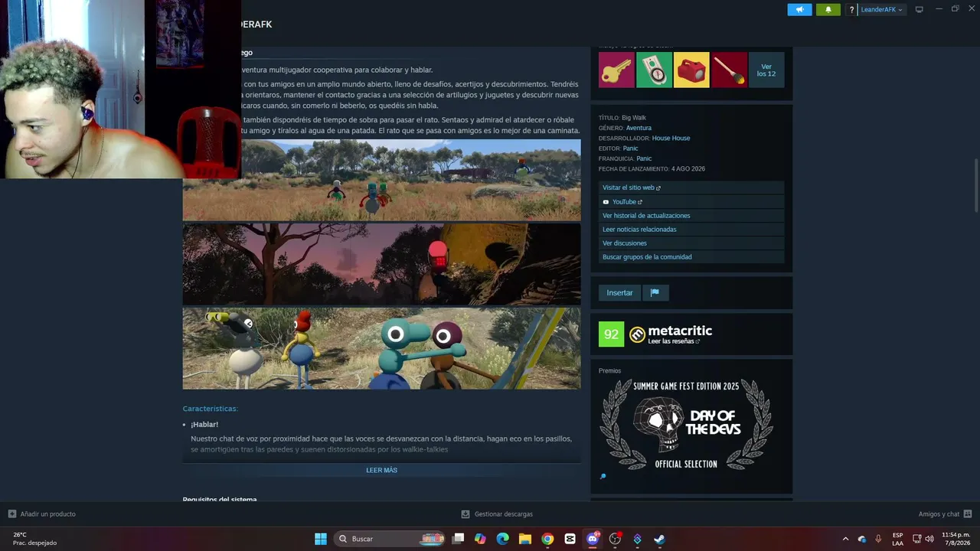
Task: Click 'Añadir un producto' at bottom
Action: pyautogui.click(x=42, y=514)
